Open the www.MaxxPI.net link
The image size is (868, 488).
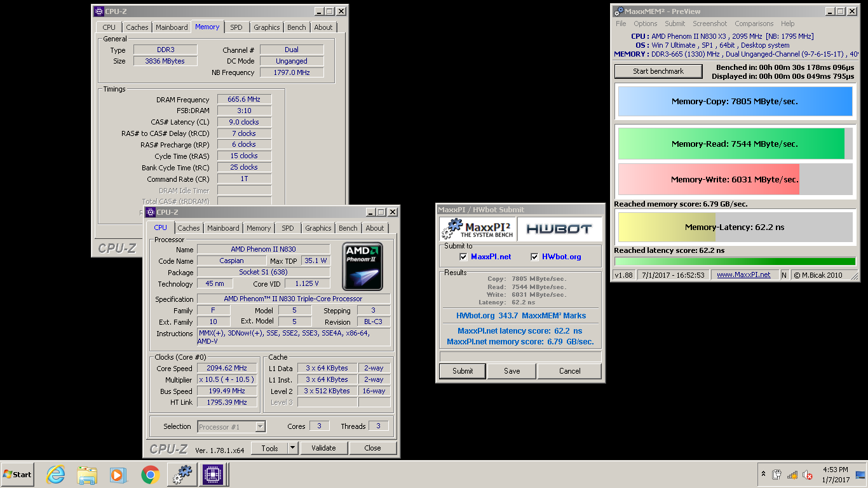[x=743, y=275]
